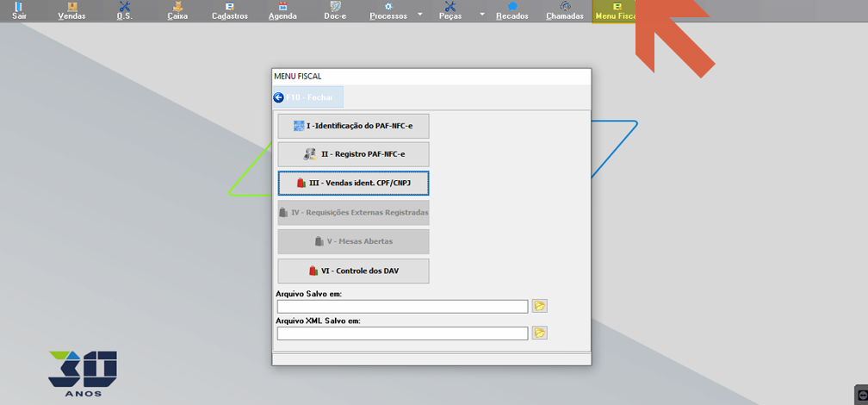Open the Peças toolbar item
This screenshot has height=405, width=868.
pyautogui.click(x=450, y=11)
